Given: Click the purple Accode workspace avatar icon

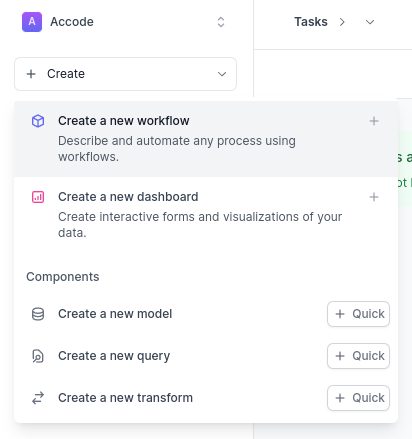Looking at the screenshot, I should [x=32, y=22].
